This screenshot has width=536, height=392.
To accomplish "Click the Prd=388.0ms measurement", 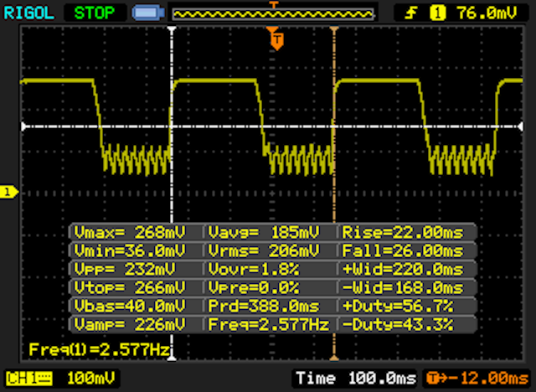I will click(264, 306).
